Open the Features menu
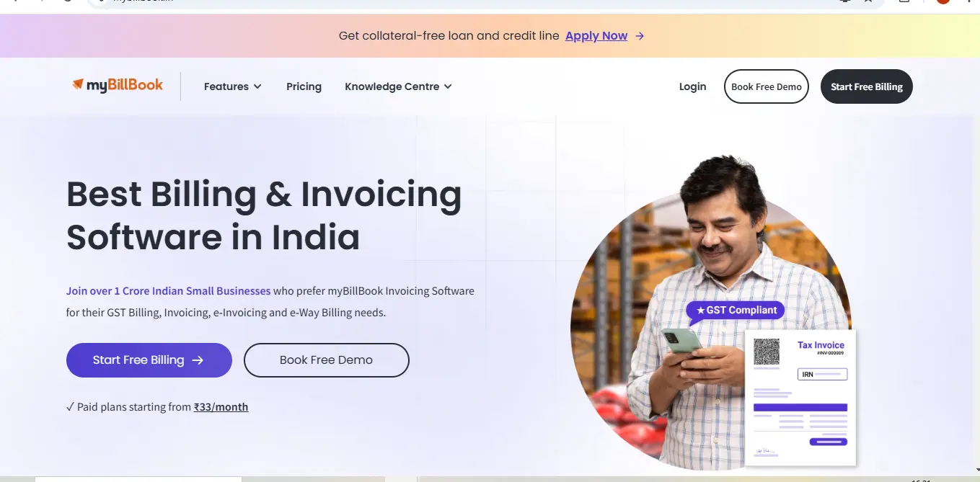This screenshot has height=482, width=980. click(x=233, y=86)
